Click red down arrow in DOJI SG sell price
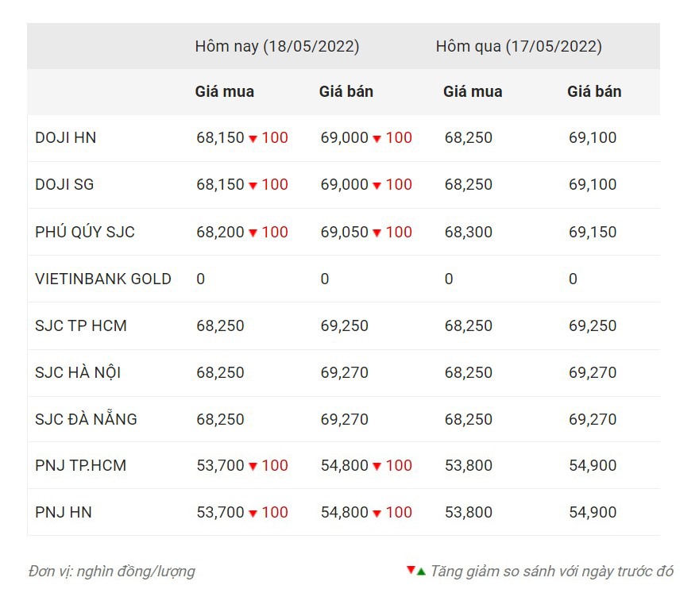 coord(377,185)
